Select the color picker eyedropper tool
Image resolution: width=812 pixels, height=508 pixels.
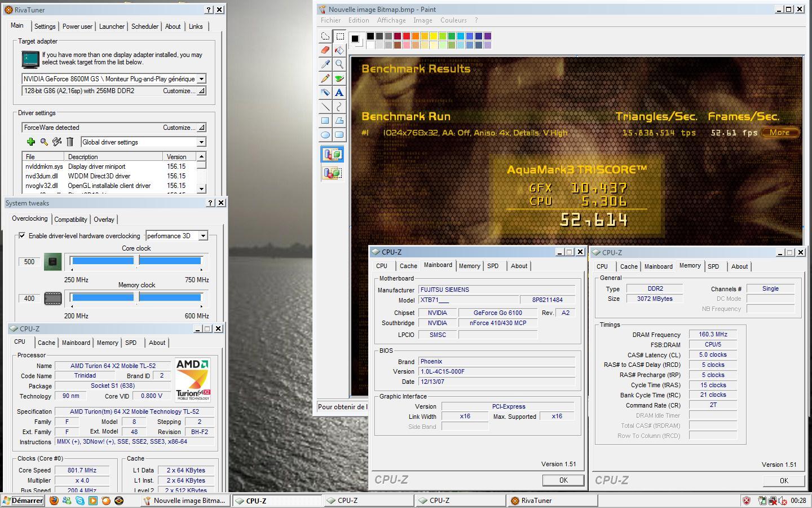[325, 64]
